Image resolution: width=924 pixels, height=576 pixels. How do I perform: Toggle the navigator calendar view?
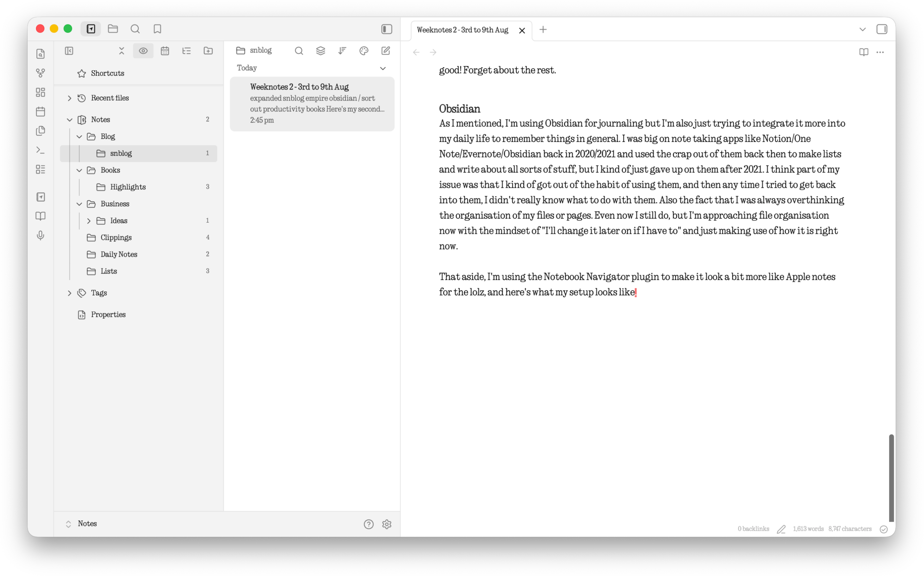(x=165, y=51)
